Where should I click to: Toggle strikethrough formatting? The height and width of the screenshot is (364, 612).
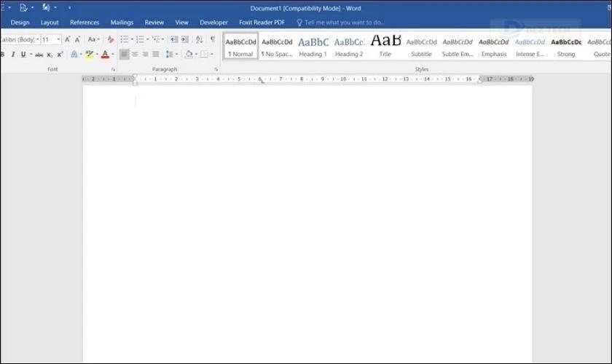[39, 55]
